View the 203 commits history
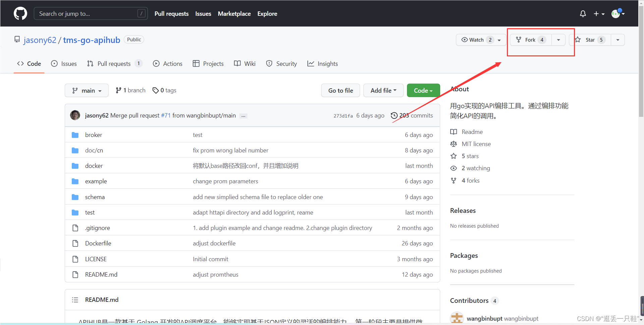The image size is (644, 325). click(x=412, y=115)
